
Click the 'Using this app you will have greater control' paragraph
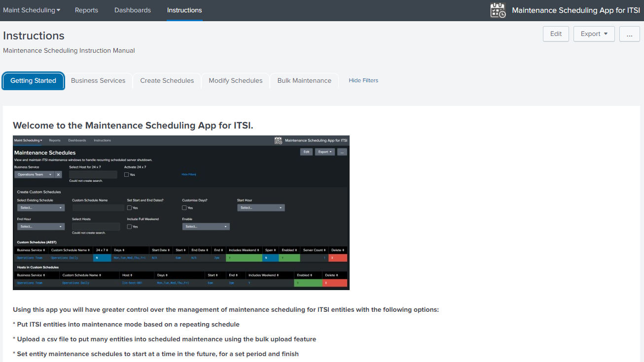(x=226, y=310)
